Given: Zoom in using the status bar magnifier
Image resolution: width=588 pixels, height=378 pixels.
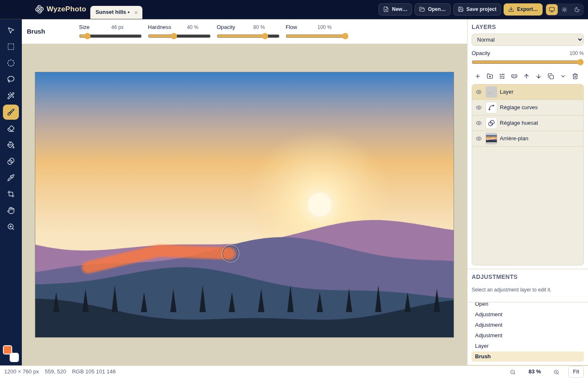Looking at the screenshot, I should [x=556, y=372].
